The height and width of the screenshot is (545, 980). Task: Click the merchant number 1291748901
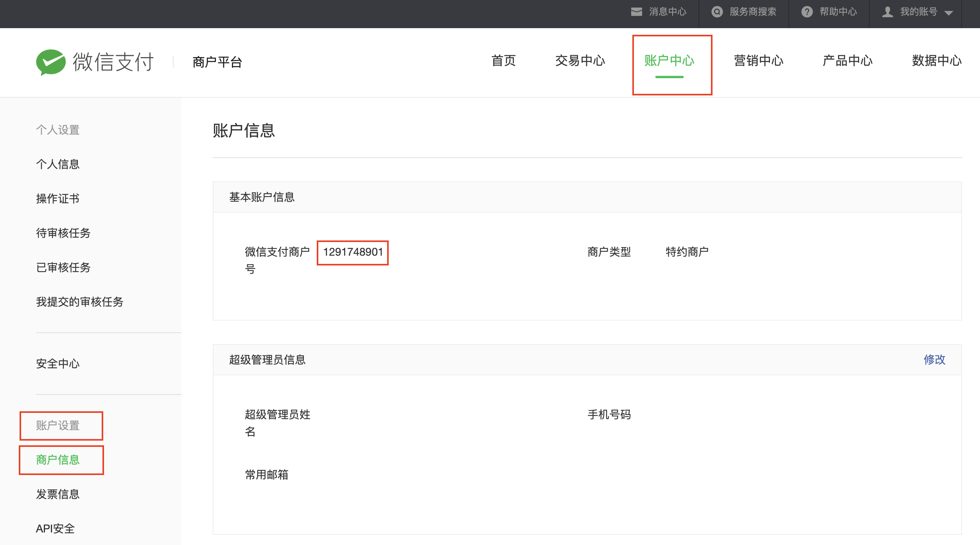tap(353, 252)
